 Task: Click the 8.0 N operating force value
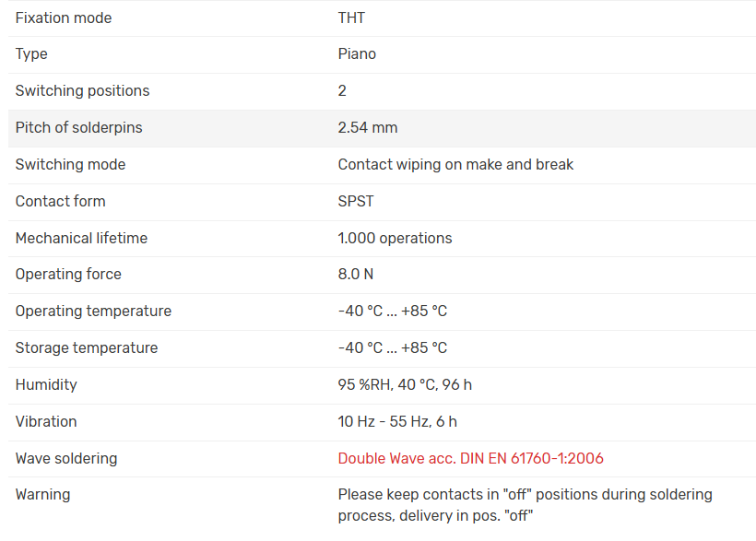(x=355, y=274)
